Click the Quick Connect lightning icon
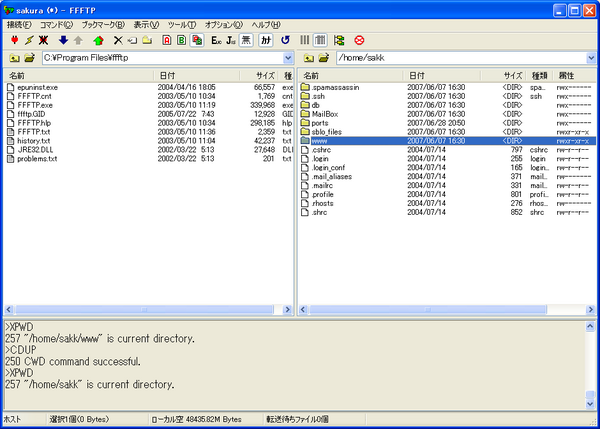The height and width of the screenshot is (429, 600). pos(29,40)
